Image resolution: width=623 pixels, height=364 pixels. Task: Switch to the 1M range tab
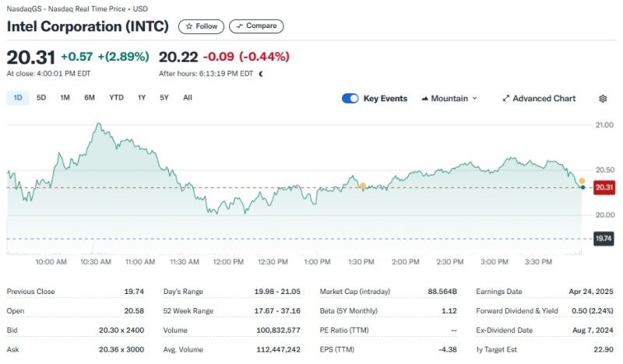click(65, 98)
